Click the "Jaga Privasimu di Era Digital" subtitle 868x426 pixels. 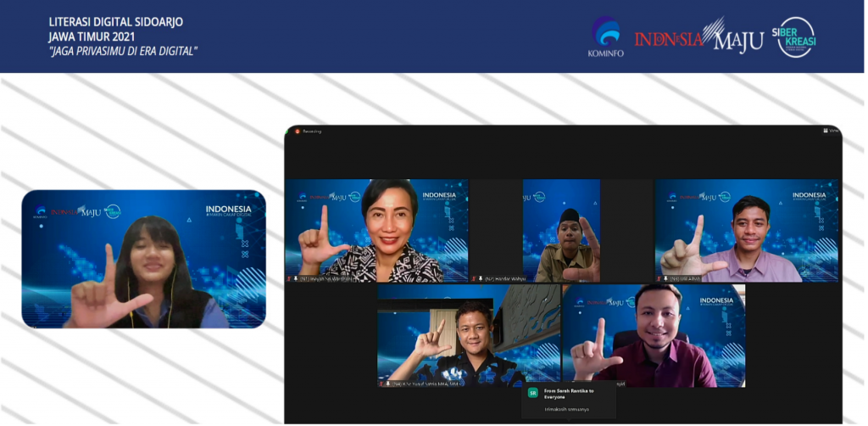[x=123, y=50]
